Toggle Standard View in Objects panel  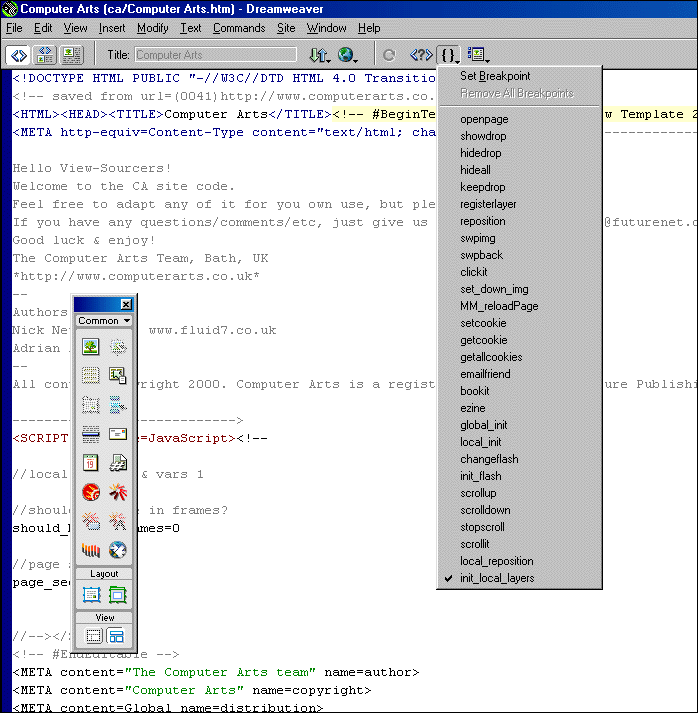pyautogui.click(x=94, y=636)
